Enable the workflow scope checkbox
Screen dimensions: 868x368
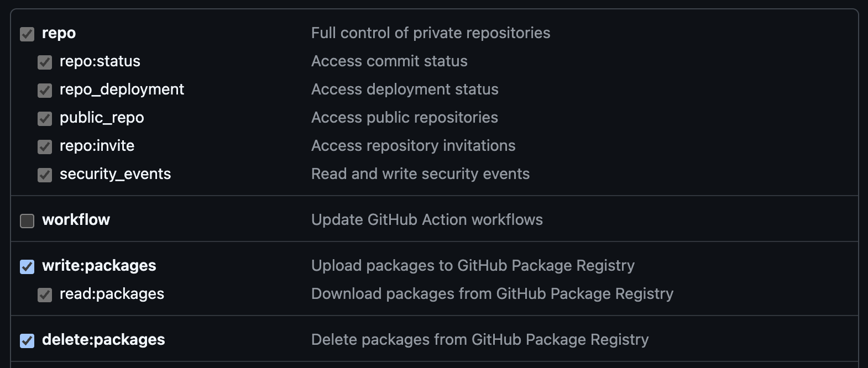coord(27,220)
